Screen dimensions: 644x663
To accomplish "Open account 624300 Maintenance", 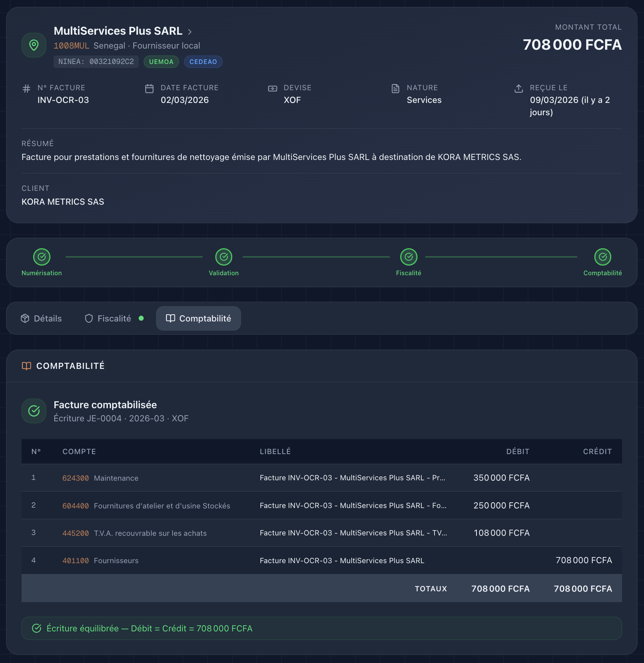I will 75,478.
